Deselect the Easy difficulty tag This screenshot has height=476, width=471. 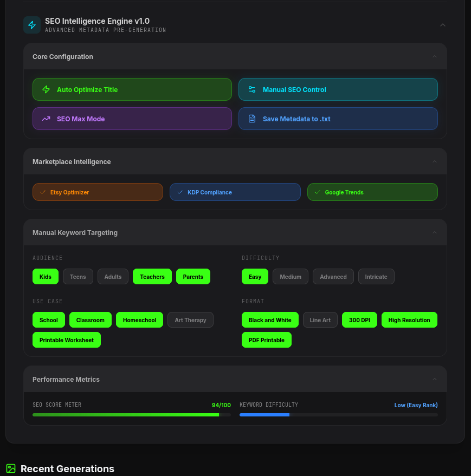(255, 277)
